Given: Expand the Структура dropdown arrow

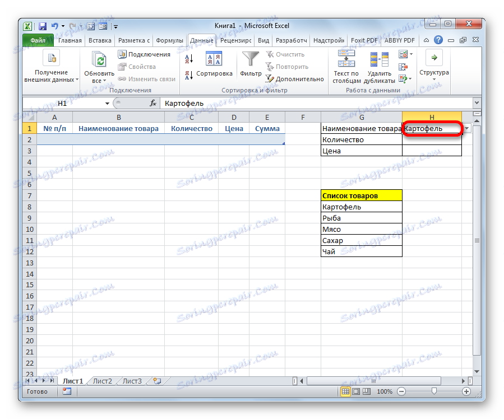Looking at the screenshot, I should click(x=434, y=80).
